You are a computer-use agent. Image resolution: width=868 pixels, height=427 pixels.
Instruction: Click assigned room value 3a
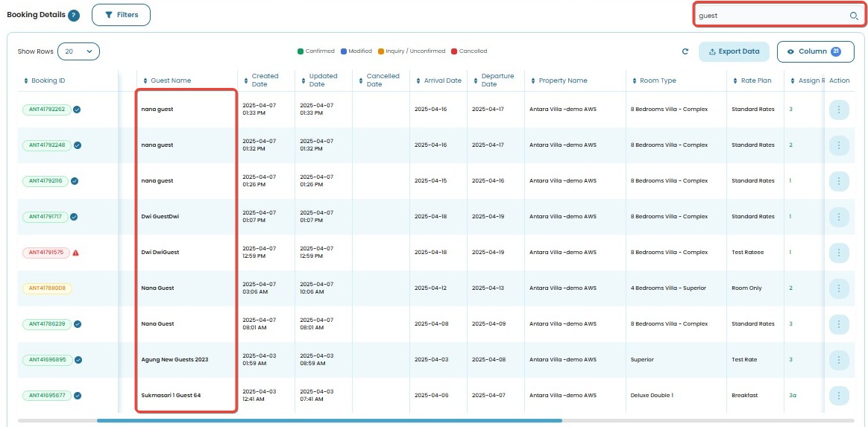(793, 396)
